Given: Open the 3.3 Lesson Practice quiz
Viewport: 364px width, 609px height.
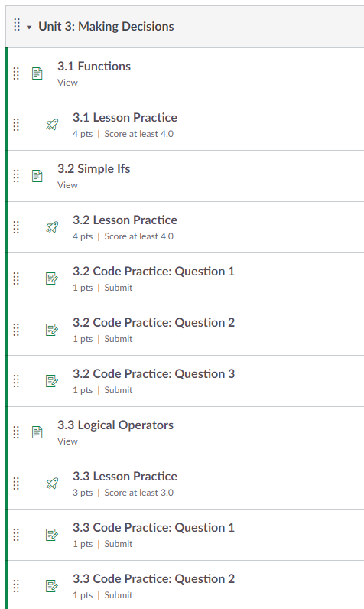Looking at the screenshot, I should pos(125,477).
